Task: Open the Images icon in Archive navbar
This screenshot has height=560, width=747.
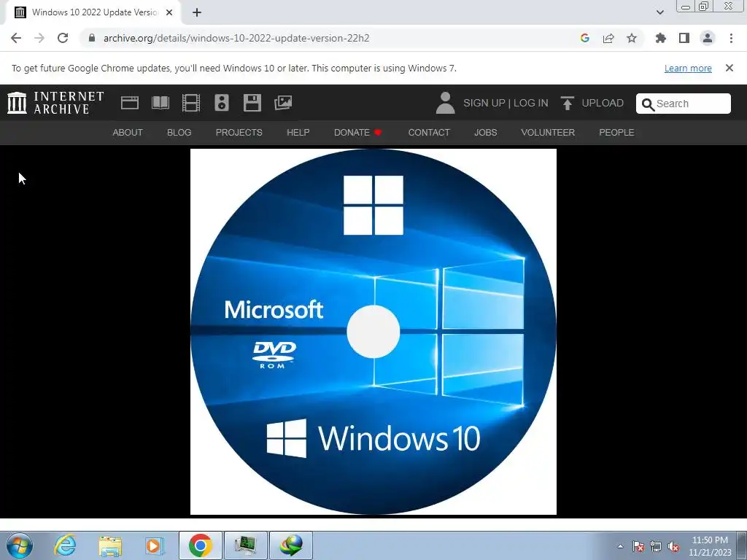Action: (283, 103)
